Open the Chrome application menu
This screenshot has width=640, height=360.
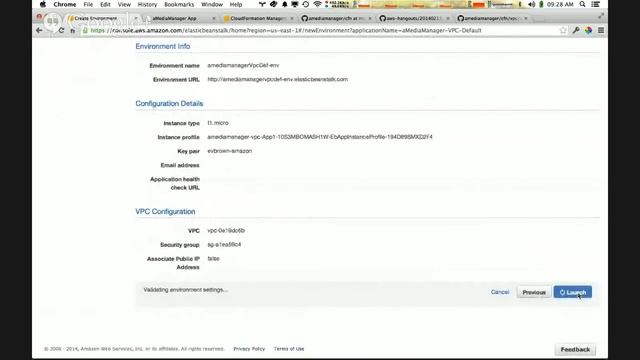pos(64,4)
